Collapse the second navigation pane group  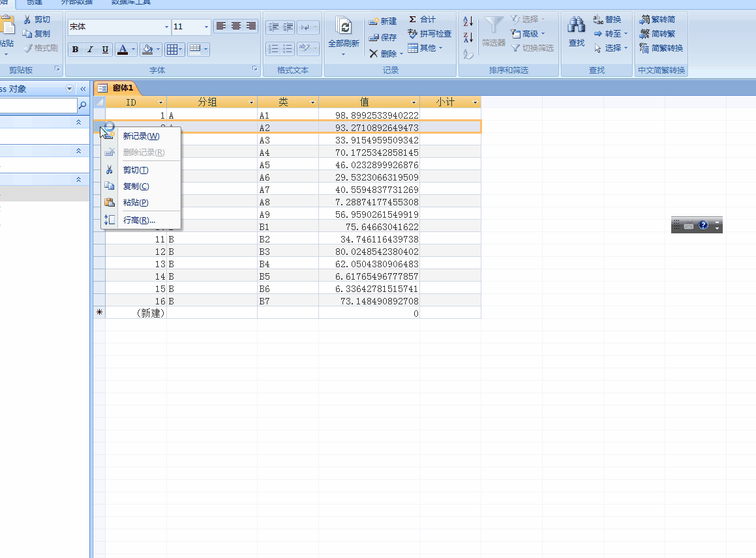[78, 151]
